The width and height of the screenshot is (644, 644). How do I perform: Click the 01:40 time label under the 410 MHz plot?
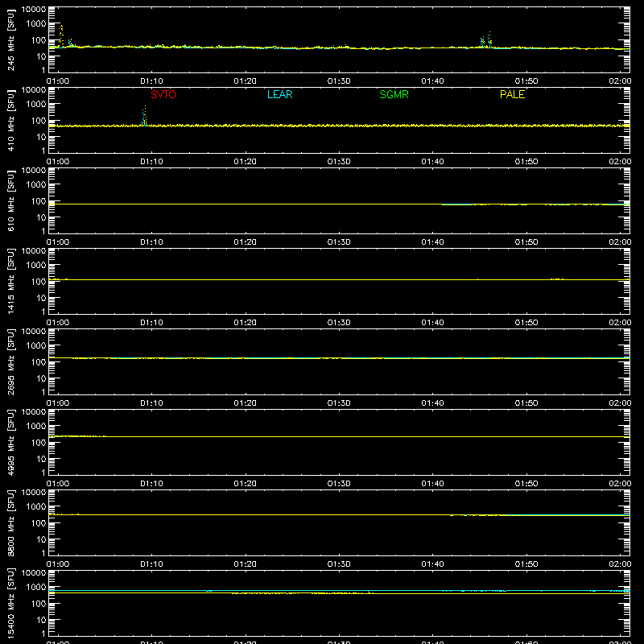(432, 162)
